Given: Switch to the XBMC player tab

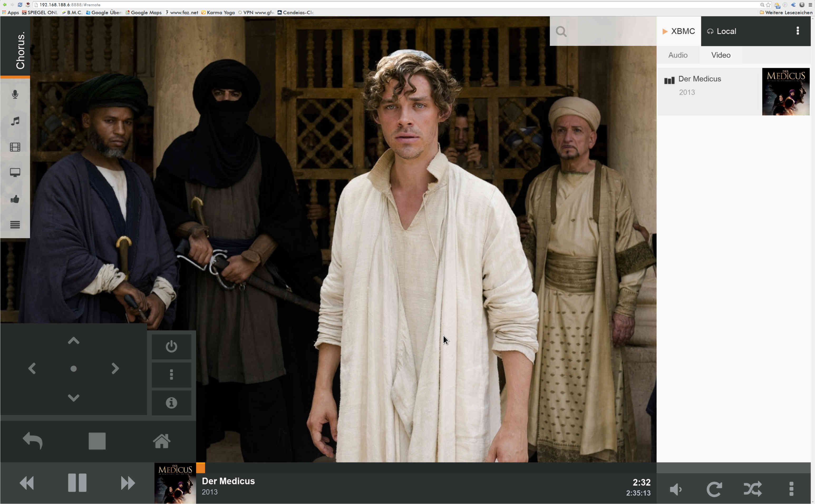Looking at the screenshot, I should coord(679,31).
